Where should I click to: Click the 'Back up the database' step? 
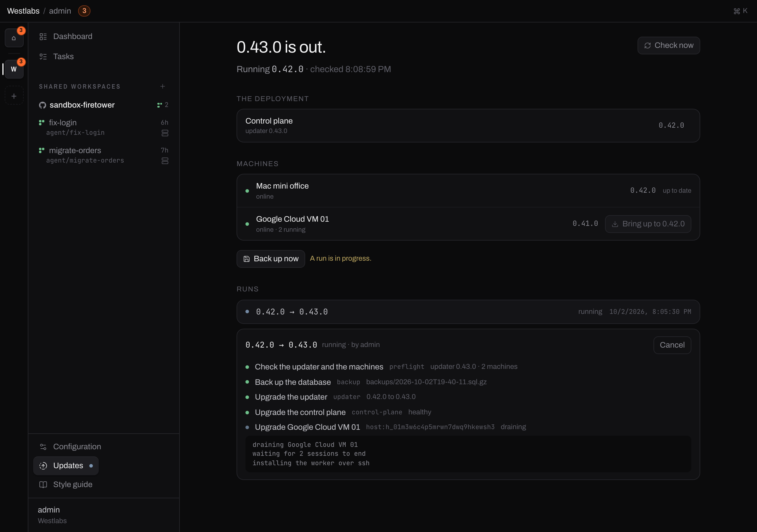[293, 382]
